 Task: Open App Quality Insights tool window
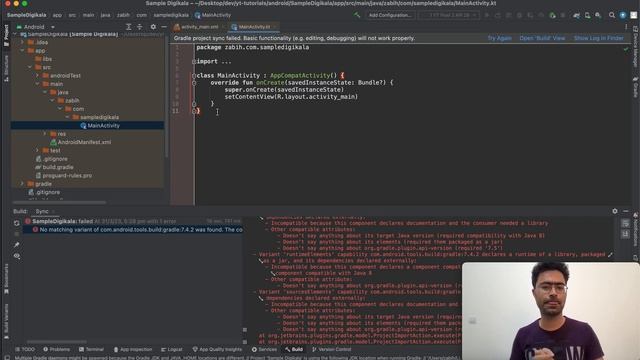(217, 349)
